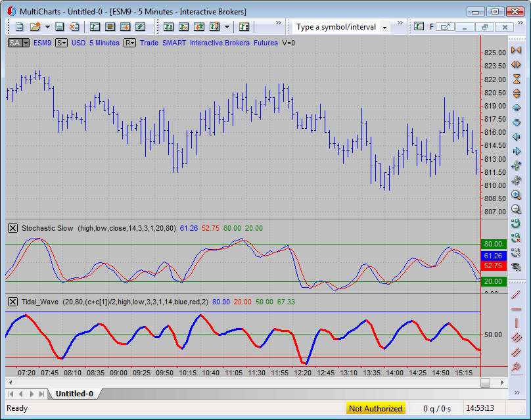
Task: Open the symbol/interval dropdown arrow
Action: 384,28
